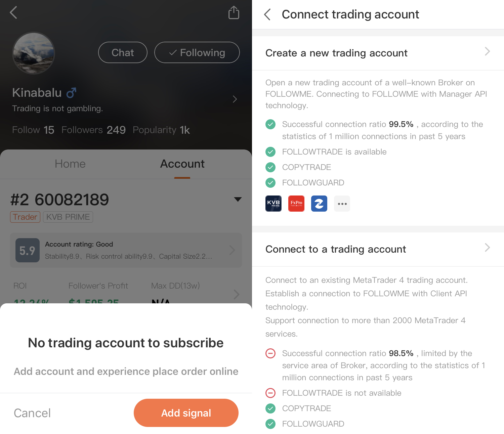Image resolution: width=504 pixels, height=434 pixels.
Task: Select the blue Z broker icon
Action: point(319,204)
